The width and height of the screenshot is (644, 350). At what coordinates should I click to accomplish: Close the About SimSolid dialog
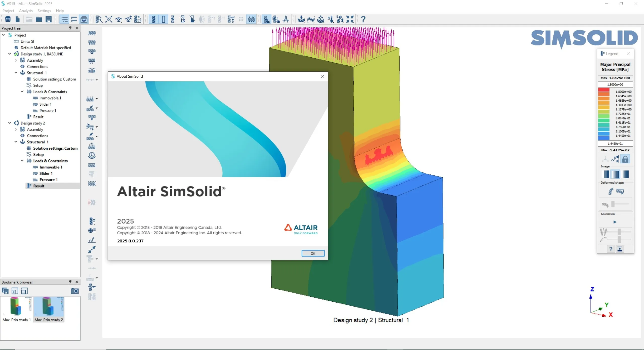[323, 76]
